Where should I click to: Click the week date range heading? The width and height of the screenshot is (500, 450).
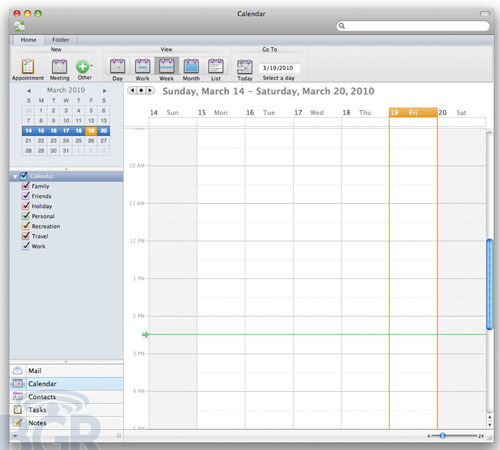coord(268,91)
